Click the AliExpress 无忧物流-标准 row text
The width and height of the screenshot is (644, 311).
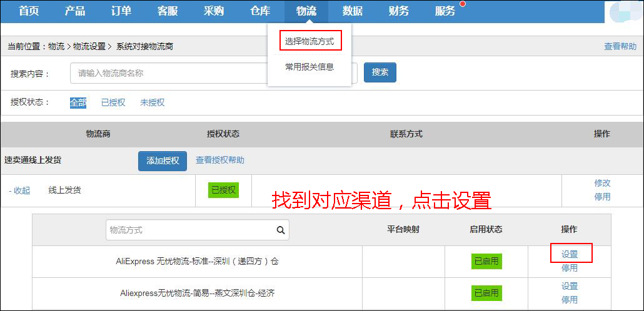coord(197,262)
